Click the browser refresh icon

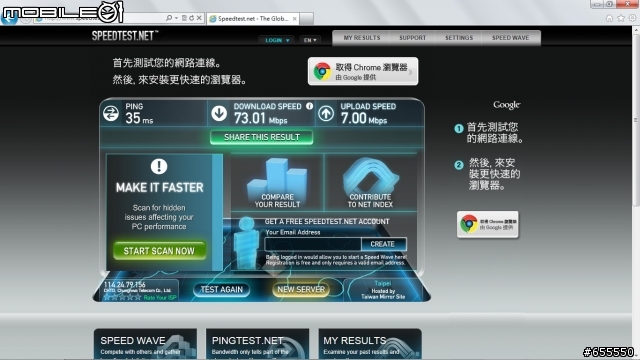(191, 18)
